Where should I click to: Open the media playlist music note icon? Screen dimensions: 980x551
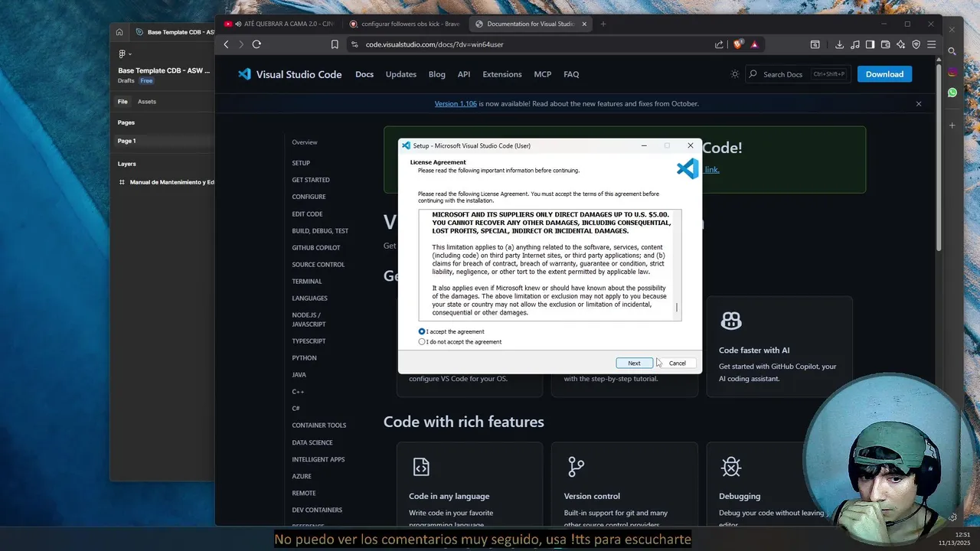[855, 44]
